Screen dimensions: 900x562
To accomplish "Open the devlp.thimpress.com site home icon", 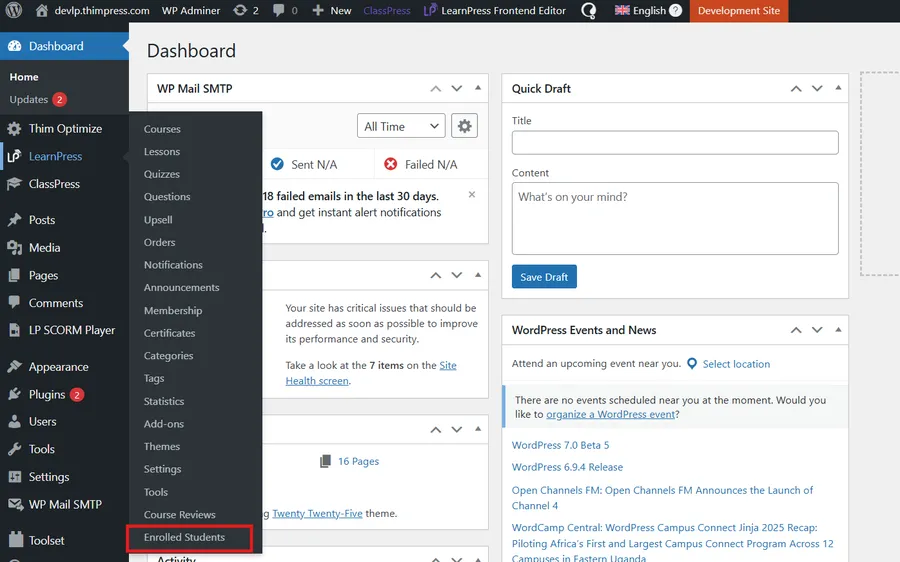I will pyautogui.click(x=41, y=10).
